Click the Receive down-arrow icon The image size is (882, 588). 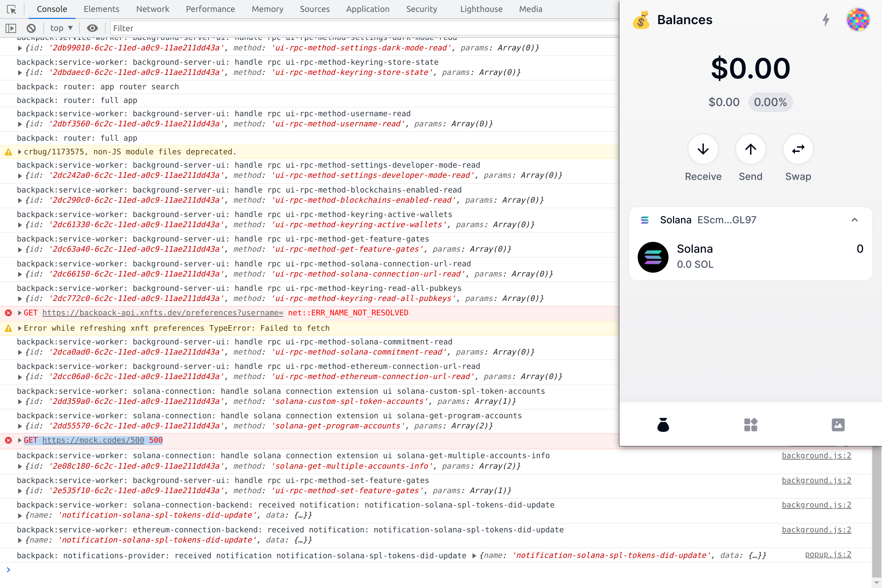[x=703, y=149]
